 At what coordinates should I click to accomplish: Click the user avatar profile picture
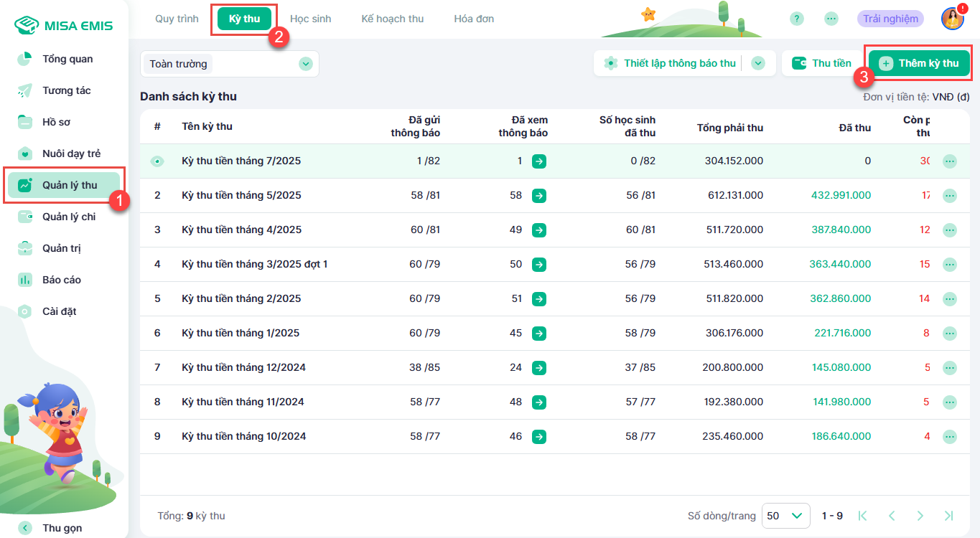coord(952,19)
